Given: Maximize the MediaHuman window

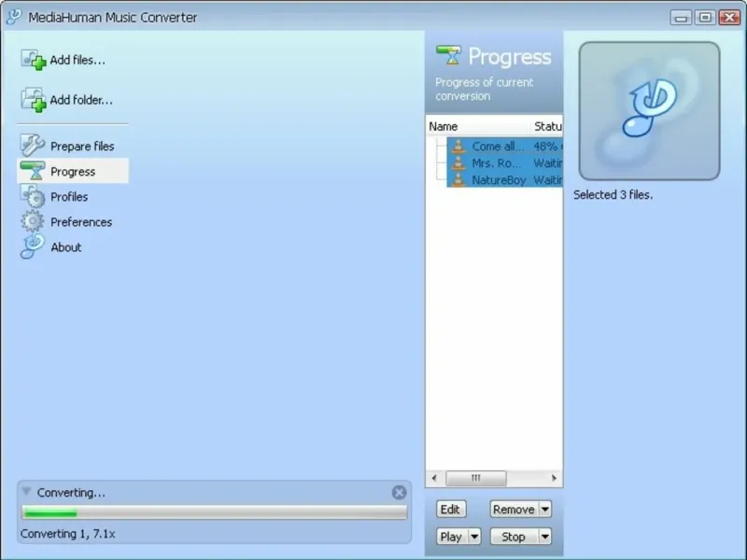Looking at the screenshot, I should click(705, 18).
